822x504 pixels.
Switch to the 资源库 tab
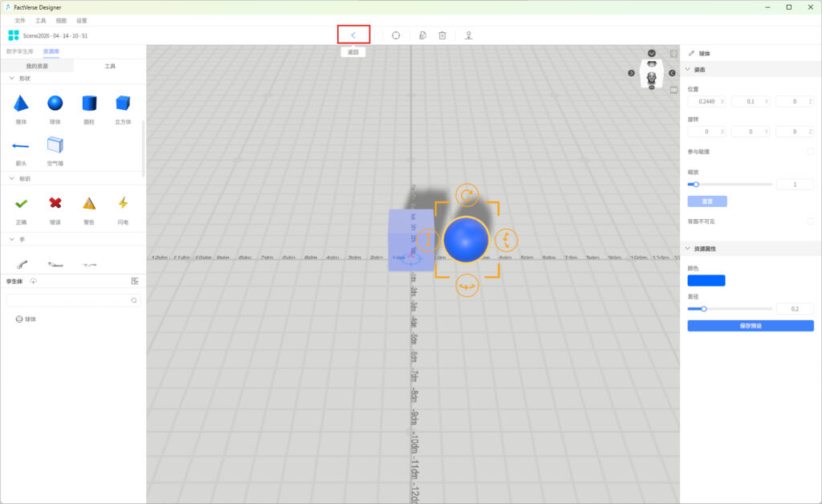click(51, 51)
